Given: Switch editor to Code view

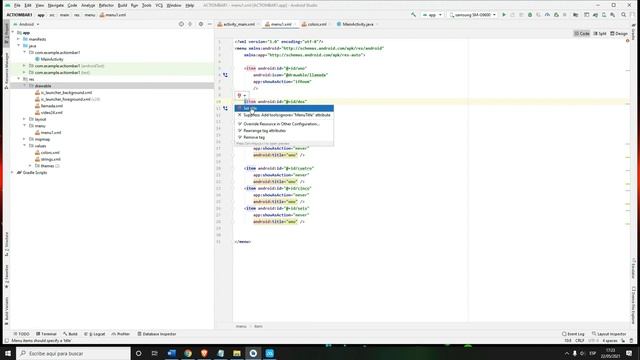Looking at the screenshot, I should coord(582,33).
